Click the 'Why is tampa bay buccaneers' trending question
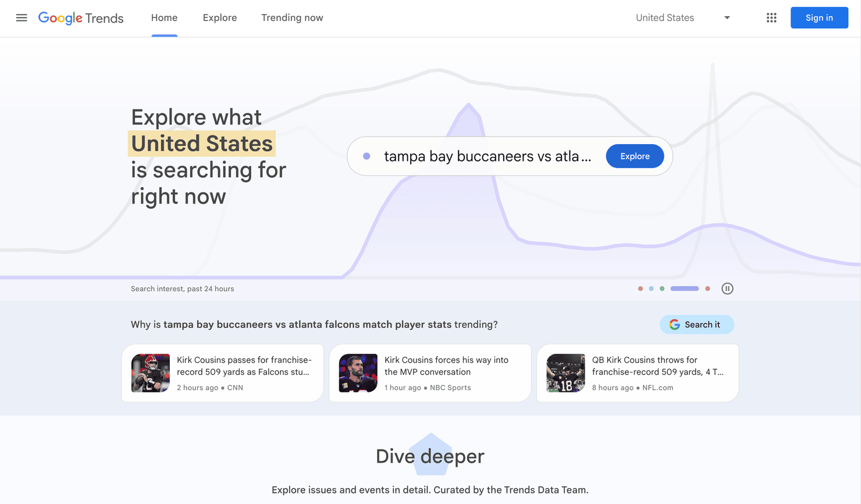The width and height of the screenshot is (861, 504). coord(314,324)
